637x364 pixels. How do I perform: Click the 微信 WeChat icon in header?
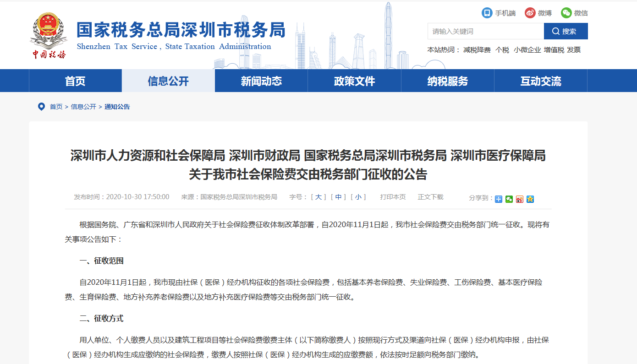[x=566, y=13]
